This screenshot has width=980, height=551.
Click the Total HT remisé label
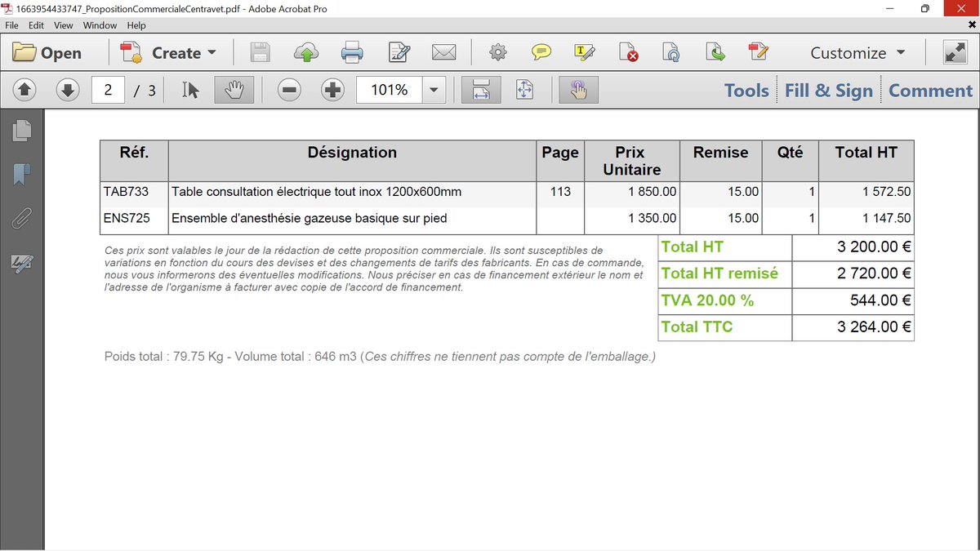[719, 273]
